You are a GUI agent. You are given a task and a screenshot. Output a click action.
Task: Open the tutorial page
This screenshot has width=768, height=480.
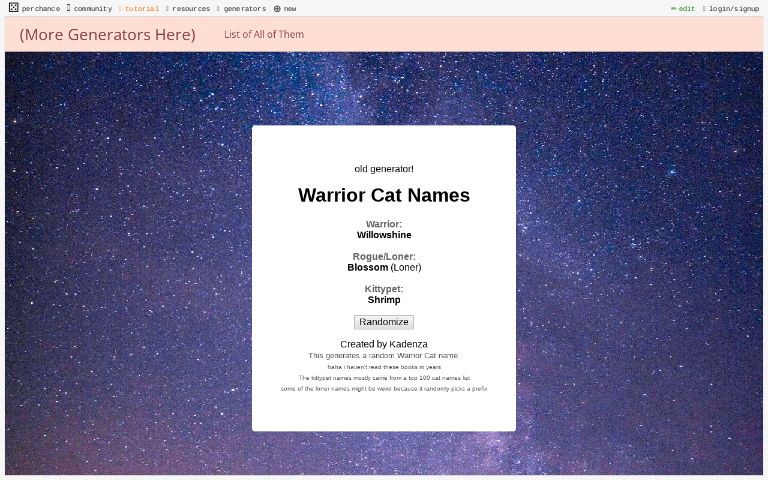click(x=141, y=9)
